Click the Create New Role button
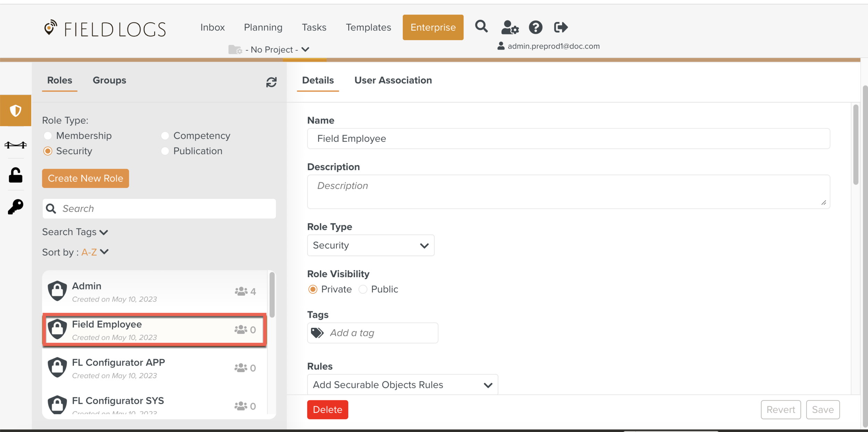Viewport: 868px width, 432px height. tap(85, 178)
